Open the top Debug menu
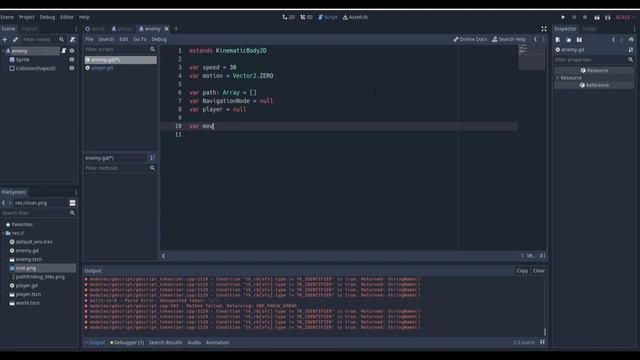The image size is (640, 360). pos(47,17)
